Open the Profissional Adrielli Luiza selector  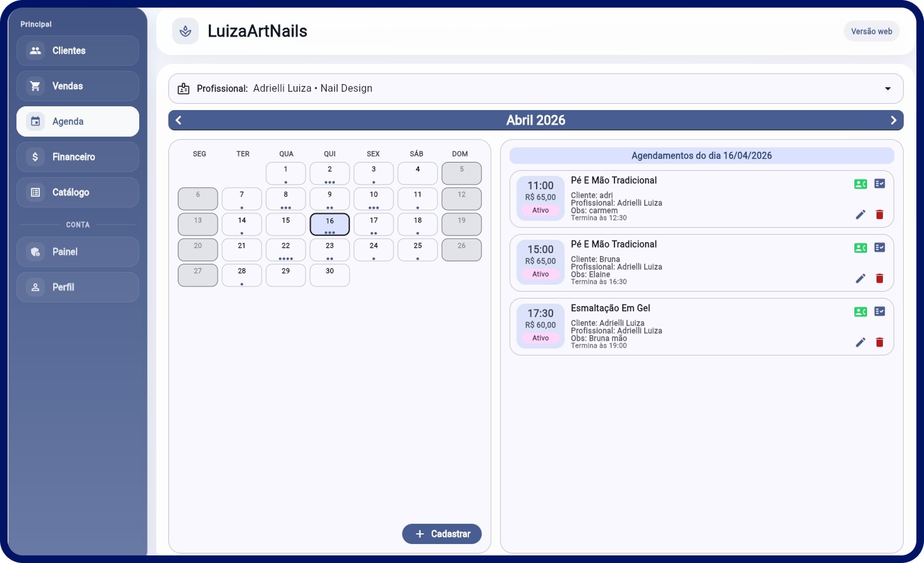536,89
